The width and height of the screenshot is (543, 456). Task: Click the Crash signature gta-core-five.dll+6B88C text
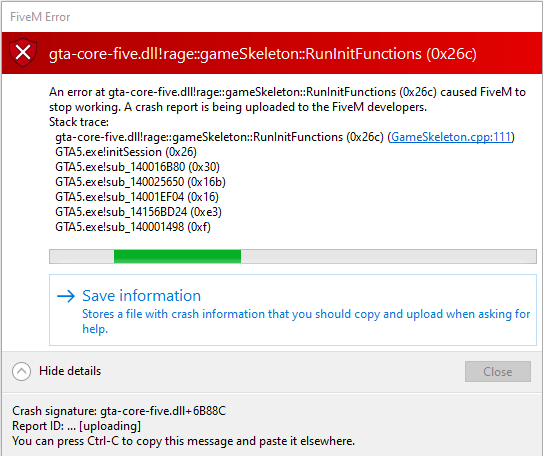click(119, 411)
